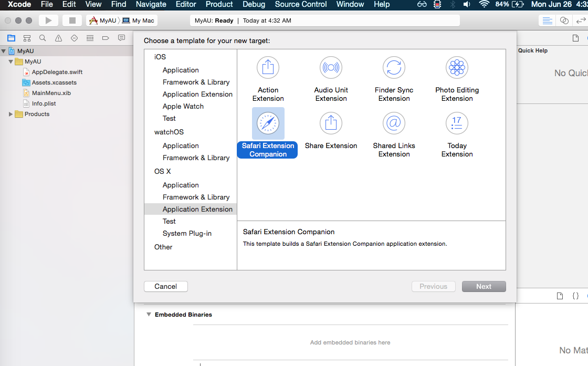This screenshot has height=366, width=588.
Task: Pick the Today Extension template
Action: tap(457, 134)
